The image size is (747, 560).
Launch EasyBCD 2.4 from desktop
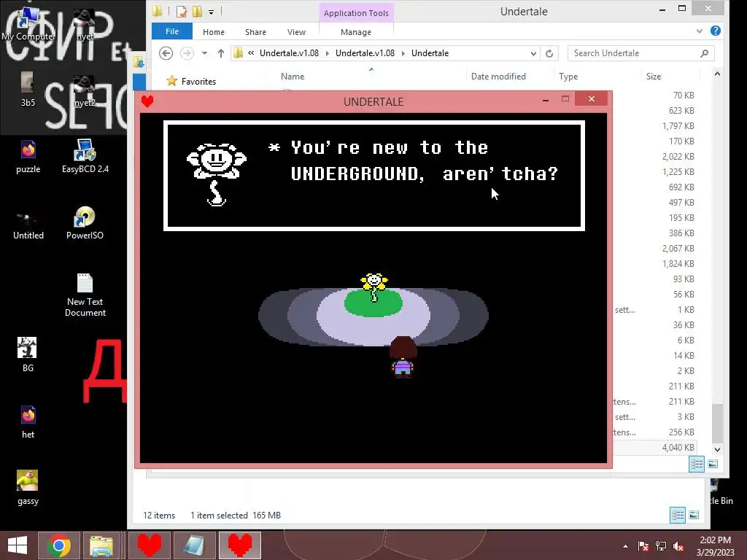tap(85, 157)
